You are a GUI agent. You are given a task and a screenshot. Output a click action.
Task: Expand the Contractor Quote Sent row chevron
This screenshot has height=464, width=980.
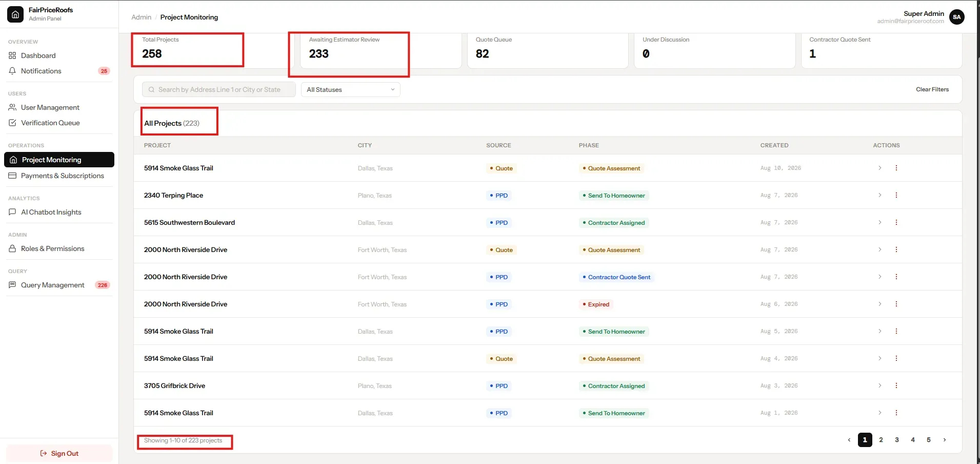(880, 277)
